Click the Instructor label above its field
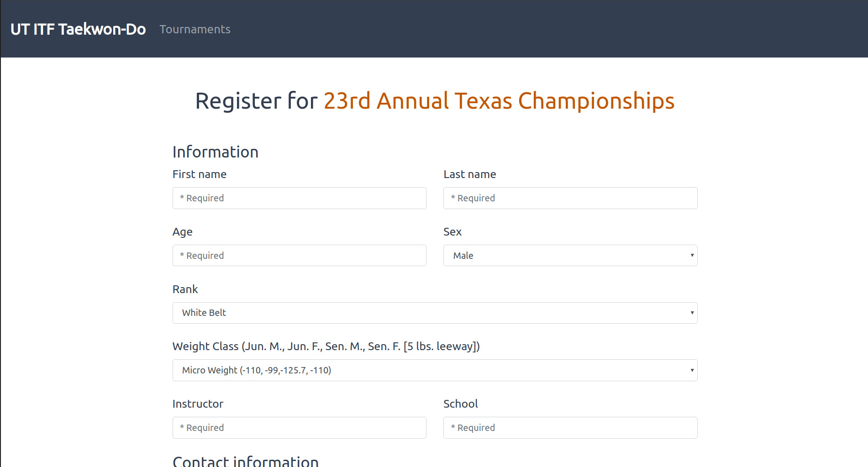The width and height of the screenshot is (868, 467). pos(198,404)
